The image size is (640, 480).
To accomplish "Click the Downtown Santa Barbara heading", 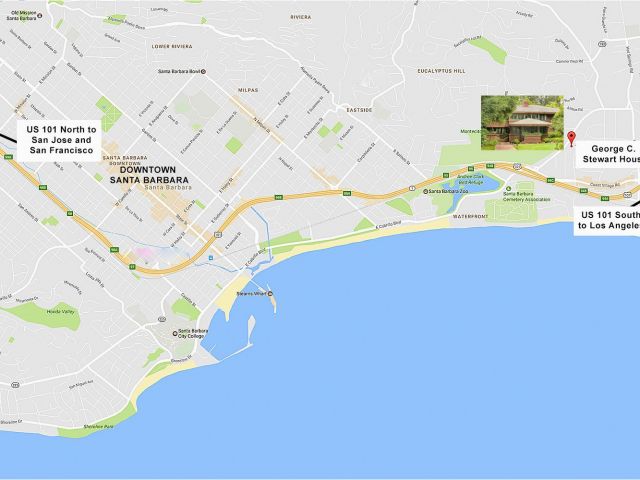I will pos(149,175).
